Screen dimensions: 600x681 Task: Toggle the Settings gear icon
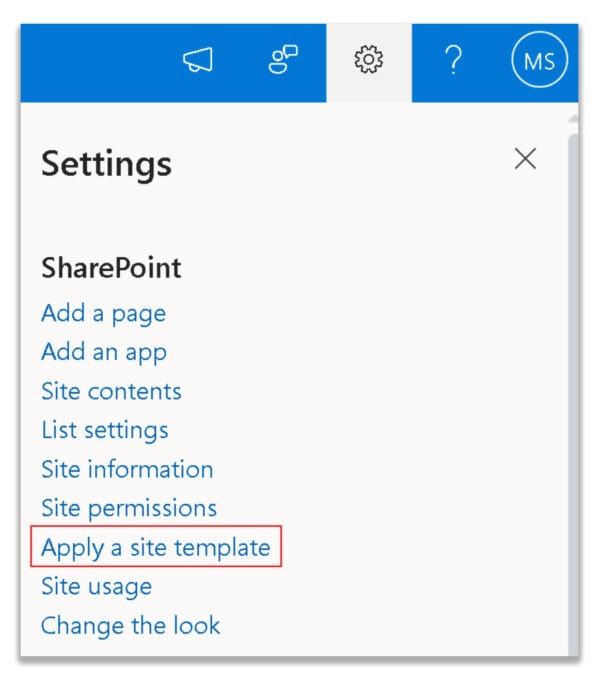[368, 60]
